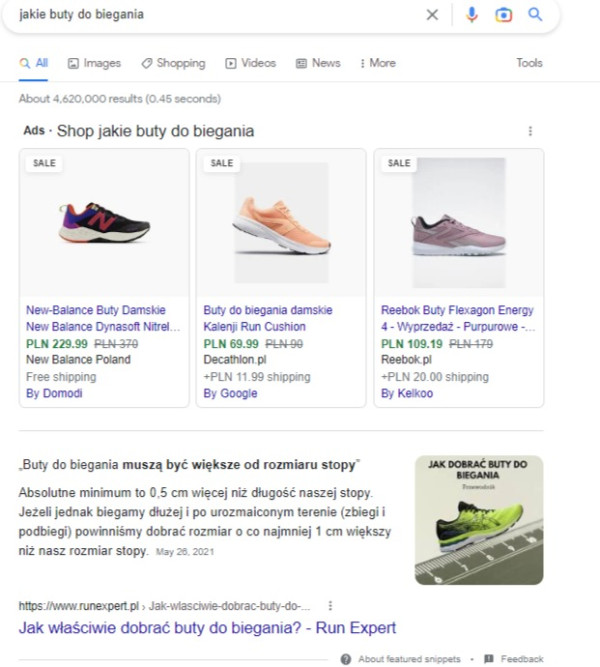Open the News tab
This screenshot has width=600, height=667.
318,63
